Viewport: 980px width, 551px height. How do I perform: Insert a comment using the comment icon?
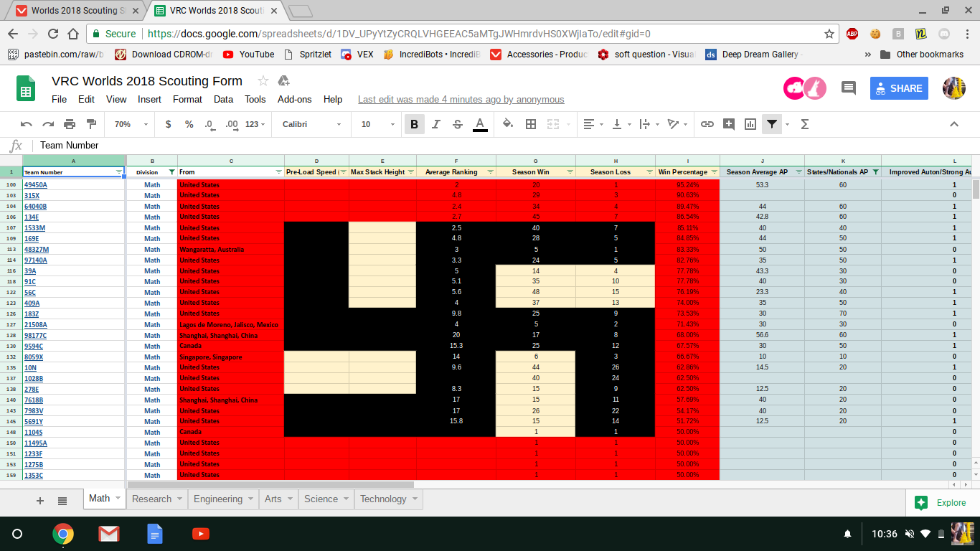coord(728,124)
